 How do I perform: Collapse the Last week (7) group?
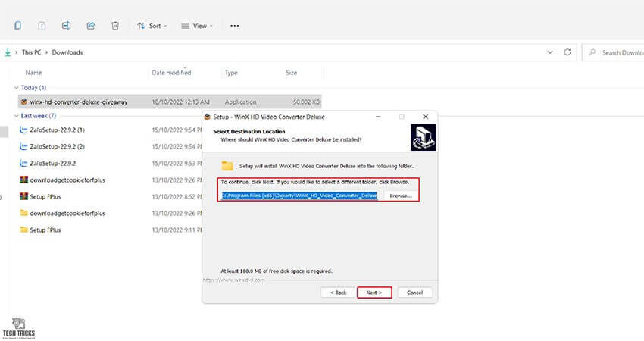pyautogui.click(x=17, y=116)
